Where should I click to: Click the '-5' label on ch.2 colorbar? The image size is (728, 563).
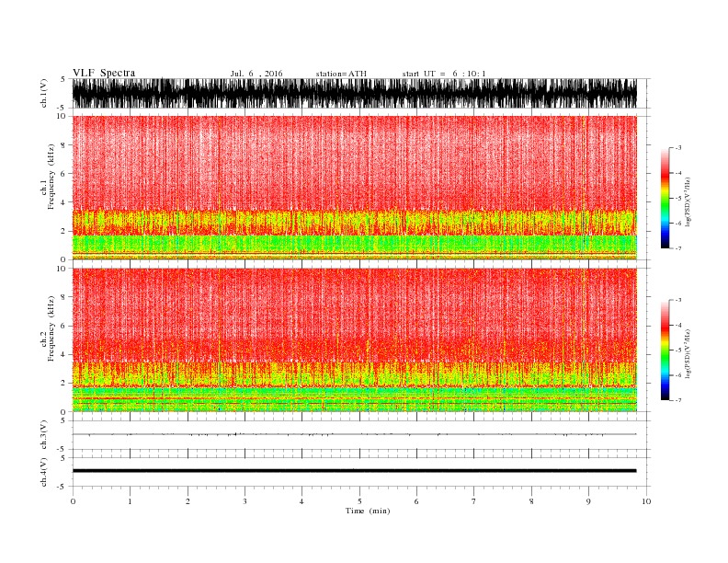point(677,350)
